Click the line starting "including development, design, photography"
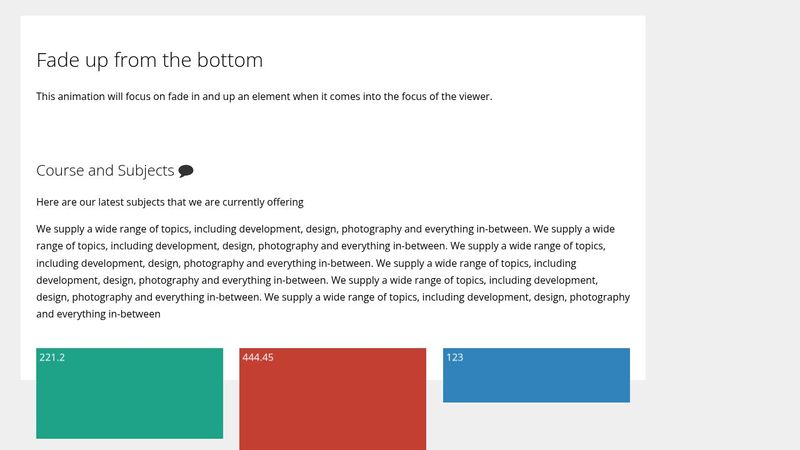 coord(306,263)
